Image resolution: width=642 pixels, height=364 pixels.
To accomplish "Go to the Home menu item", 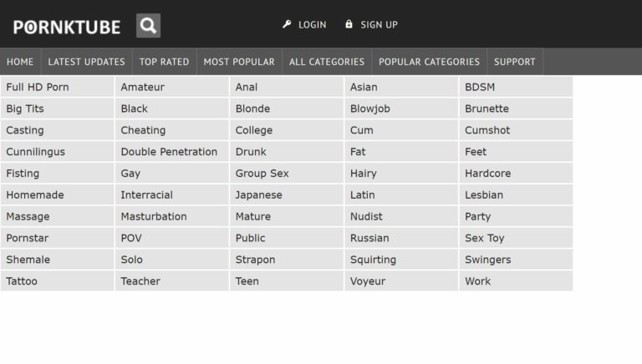I will pyautogui.click(x=20, y=62).
